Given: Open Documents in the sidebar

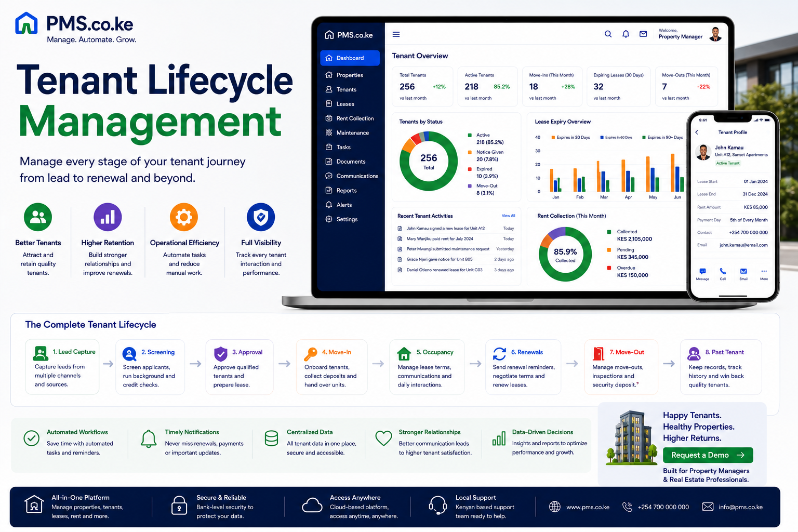Looking at the screenshot, I should point(350,162).
